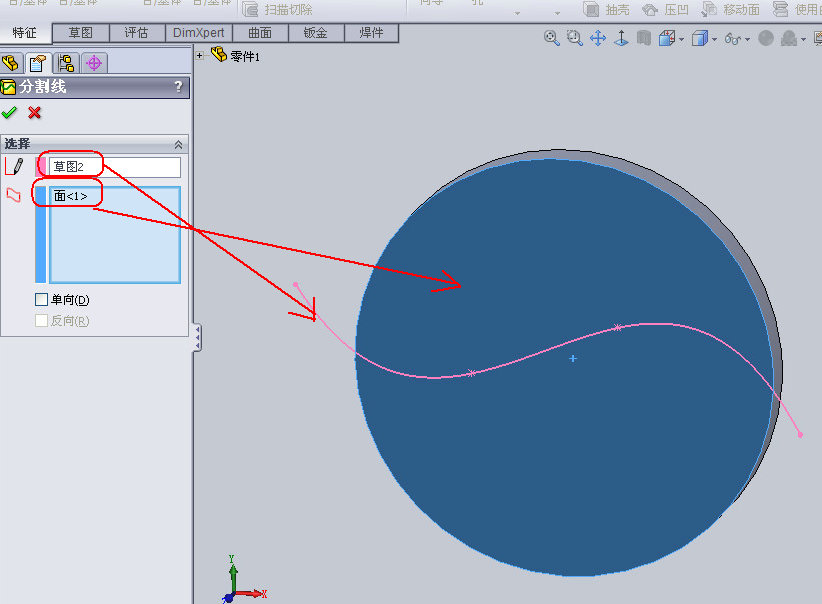
Task: Click the Hide/Show Items glasses icon
Action: [732, 39]
